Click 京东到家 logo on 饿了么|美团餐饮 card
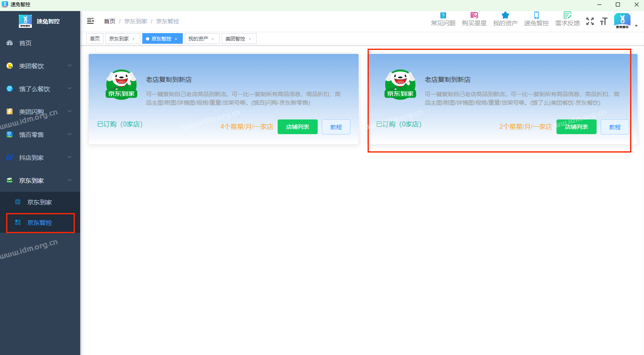Viewport: 644px width, 355px height. click(400, 84)
